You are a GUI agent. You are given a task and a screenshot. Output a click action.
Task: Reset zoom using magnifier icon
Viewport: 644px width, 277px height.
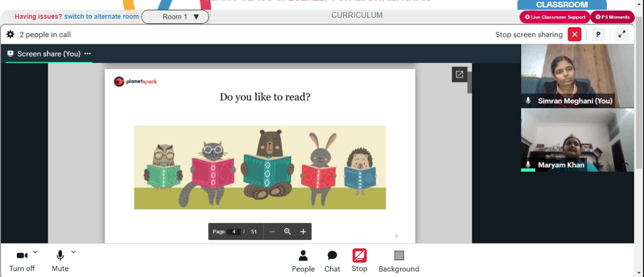pyautogui.click(x=287, y=232)
